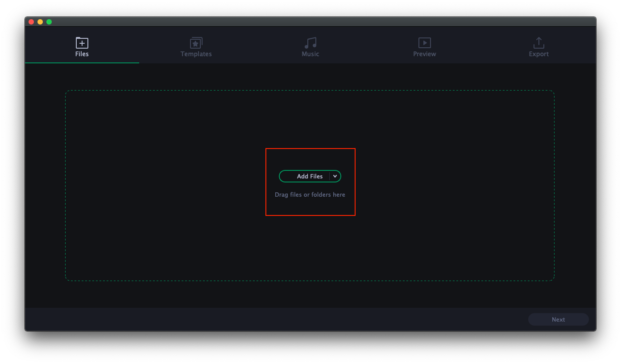Click the Preview play icon
This screenshot has width=621, height=364.
coord(424,43)
